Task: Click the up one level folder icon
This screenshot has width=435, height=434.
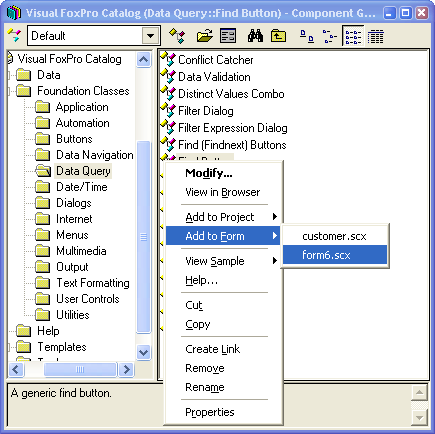Action: coord(278,36)
